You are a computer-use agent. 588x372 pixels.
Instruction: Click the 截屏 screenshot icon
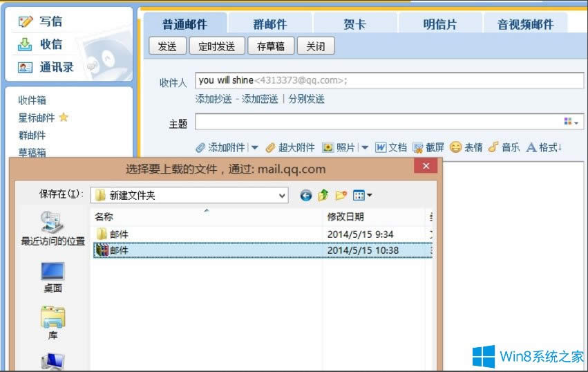coord(418,147)
